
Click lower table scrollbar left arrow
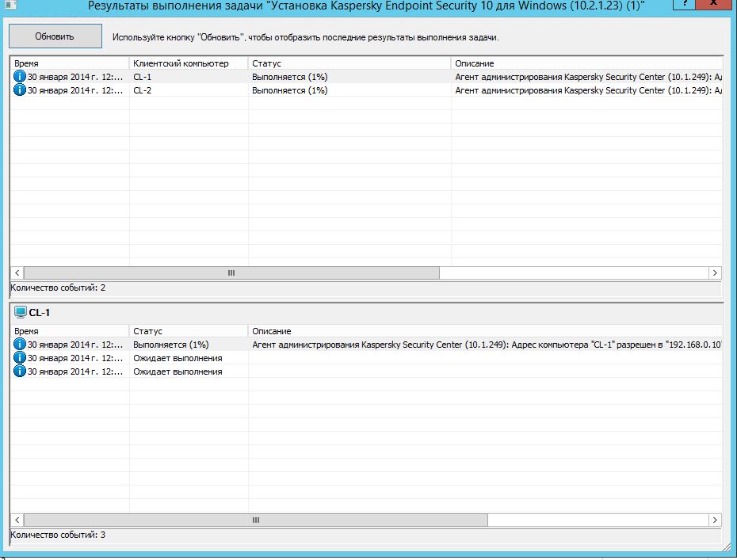(x=17, y=520)
